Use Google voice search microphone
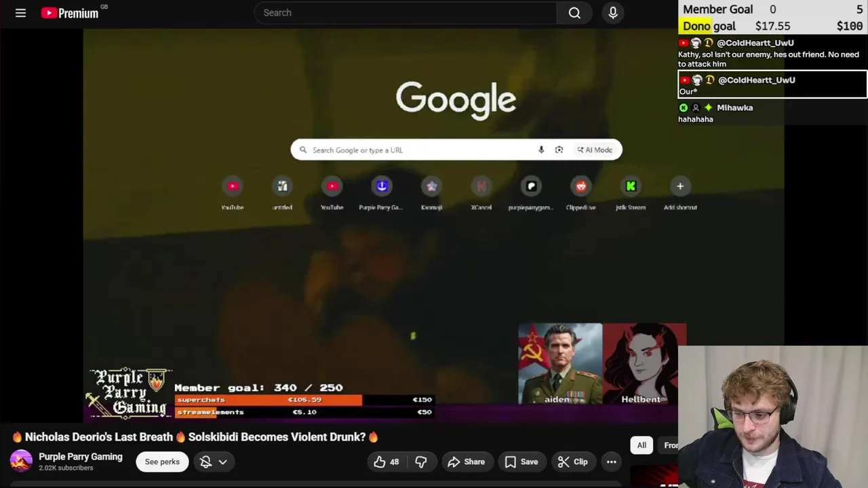 click(541, 150)
